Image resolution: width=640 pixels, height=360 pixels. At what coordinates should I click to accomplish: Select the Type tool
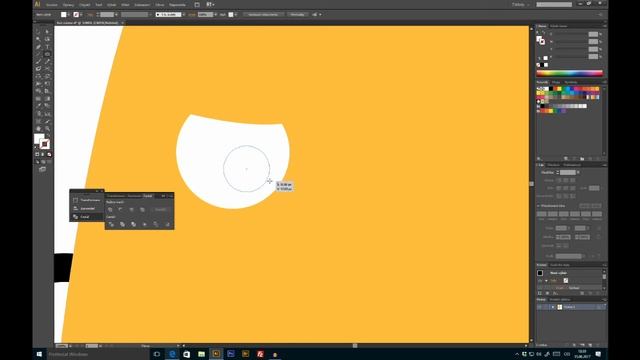coord(47,47)
